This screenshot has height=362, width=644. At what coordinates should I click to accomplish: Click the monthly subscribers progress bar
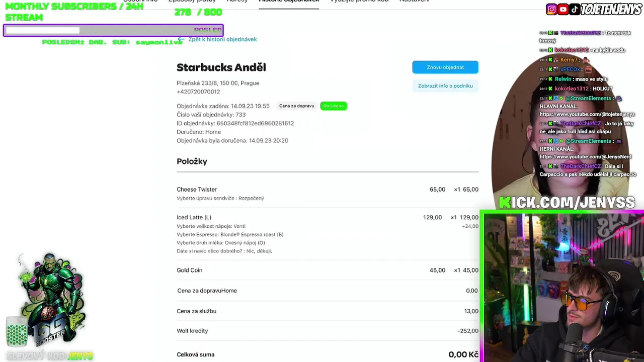113,31
